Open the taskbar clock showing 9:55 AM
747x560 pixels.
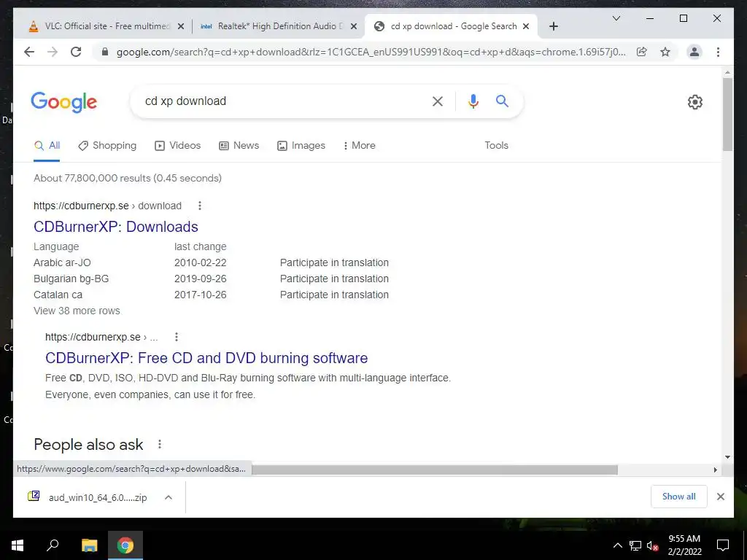[684, 545]
